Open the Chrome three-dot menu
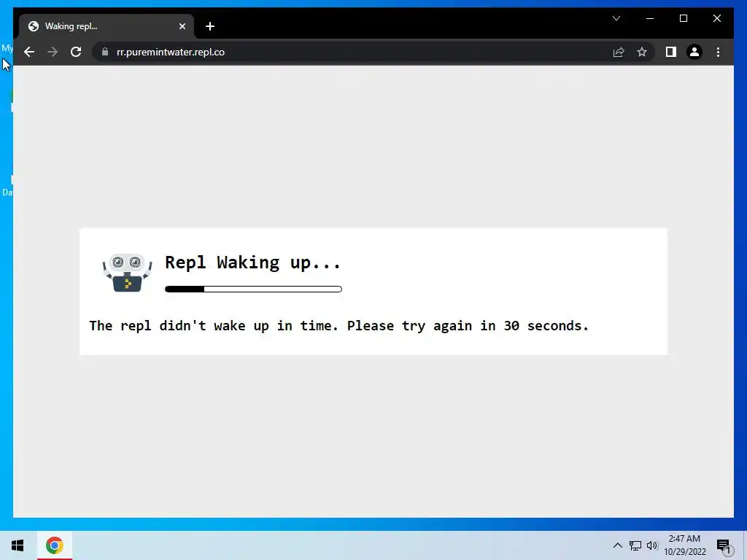The height and width of the screenshot is (560, 747). coord(718,52)
